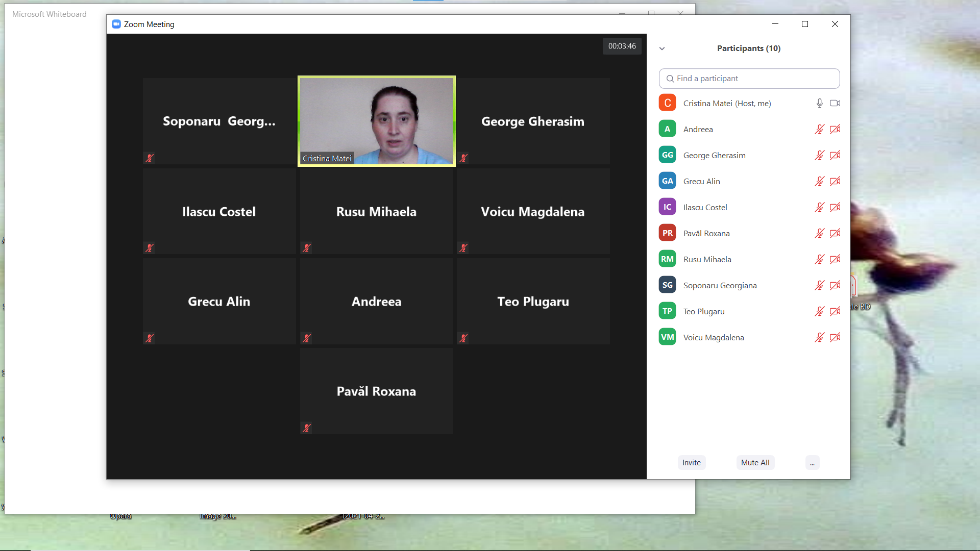The height and width of the screenshot is (551, 980).
Task: Click the IC avatar of Ilascu Costel
Action: [x=667, y=207]
